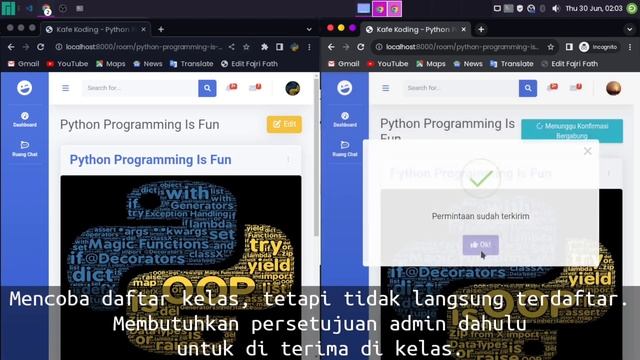The image size is (640, 360).
Task: Click News bookmark in right browser
Action: (468, 64)
